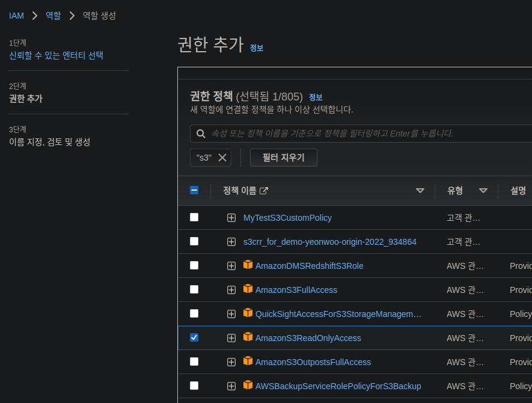This screenshot has width=532, height=403.
Task: Sort by 정책 이름 column arrow
Action: pos(420,191)
